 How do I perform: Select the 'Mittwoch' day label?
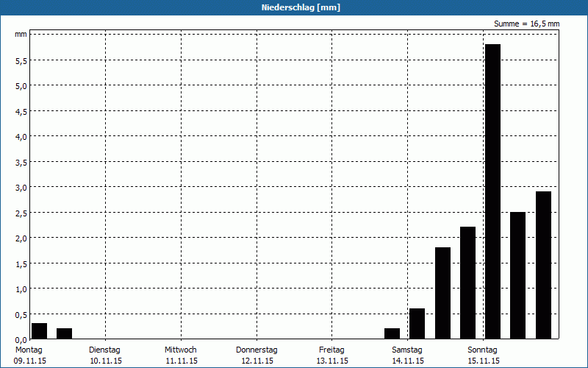(181, 350)
